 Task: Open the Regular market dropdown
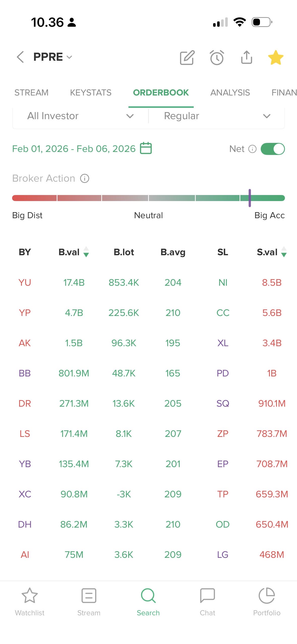pos(217,116)
